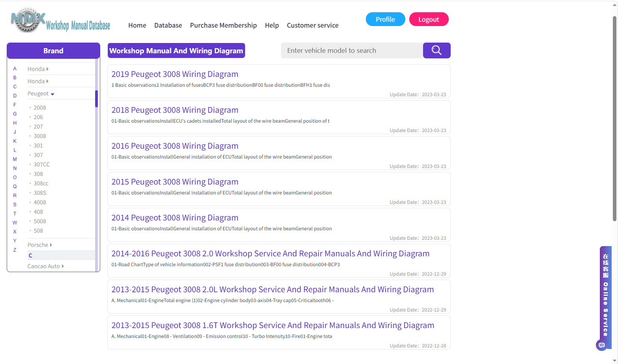The height and width of the screenshot is (364, 618).
Task: Select the 308S model under Peugeot
Action: tap(40, 193)
